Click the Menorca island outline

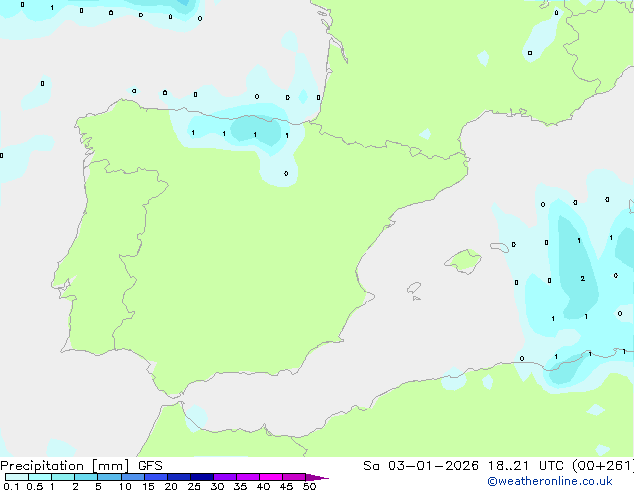pyautogui.click(x=499, y=247)
